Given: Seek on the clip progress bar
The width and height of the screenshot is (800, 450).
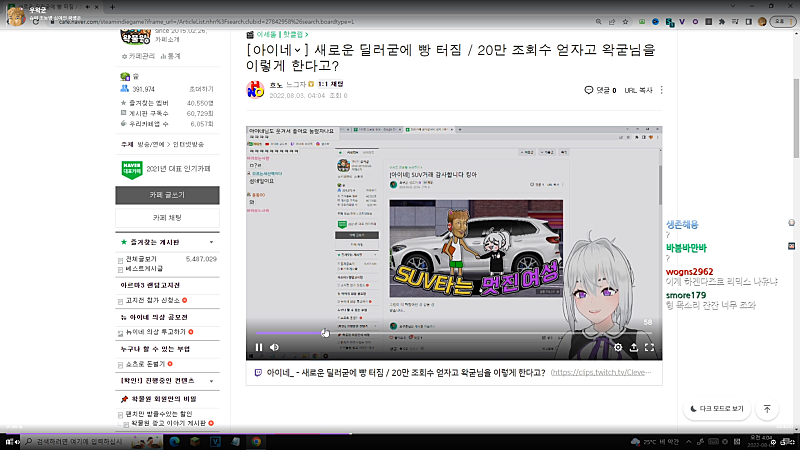Looking at the screenshot, I should tap(454, 333).
